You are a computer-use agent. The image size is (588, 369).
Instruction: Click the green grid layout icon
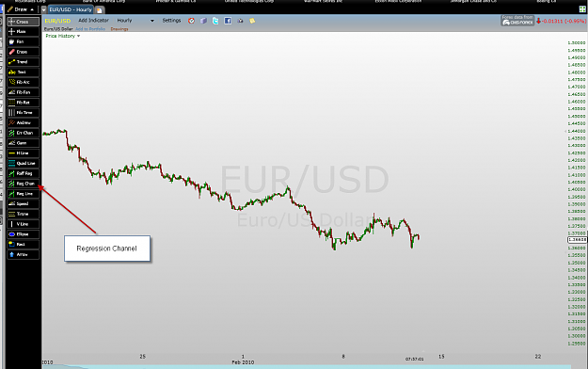pyautogui.click(x=582, y=9)
